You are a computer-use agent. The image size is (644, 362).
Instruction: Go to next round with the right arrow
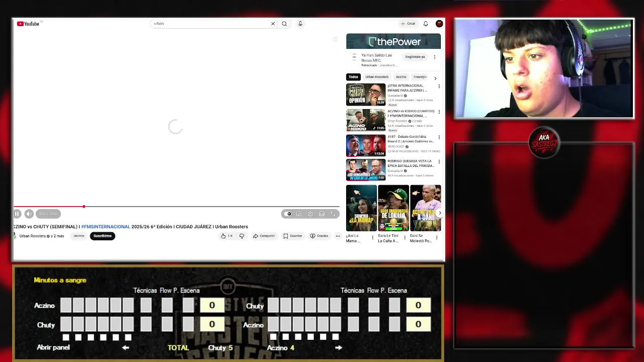click(339, 347)
